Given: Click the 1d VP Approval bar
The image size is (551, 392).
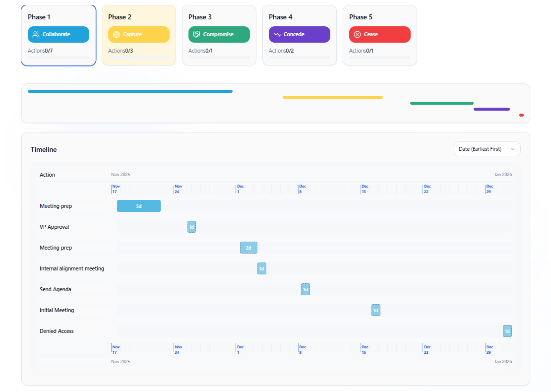Looking at the screenshot, I should 191,227.
